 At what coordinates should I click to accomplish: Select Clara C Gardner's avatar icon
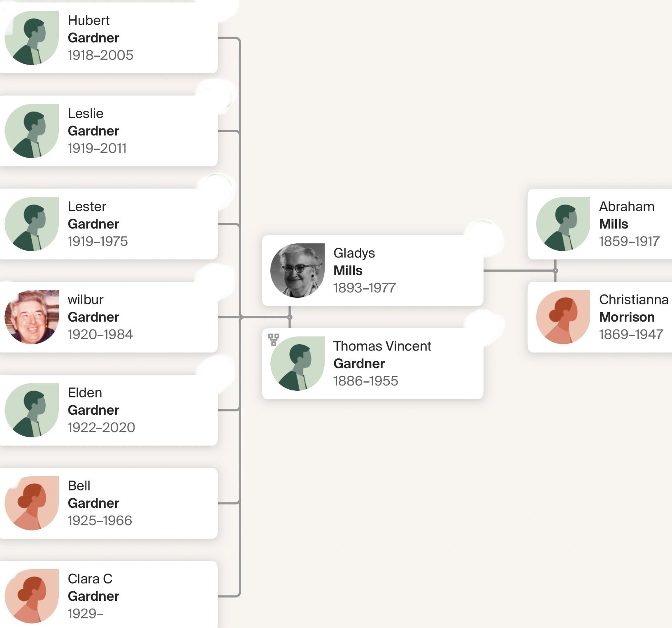click(32, 596)
